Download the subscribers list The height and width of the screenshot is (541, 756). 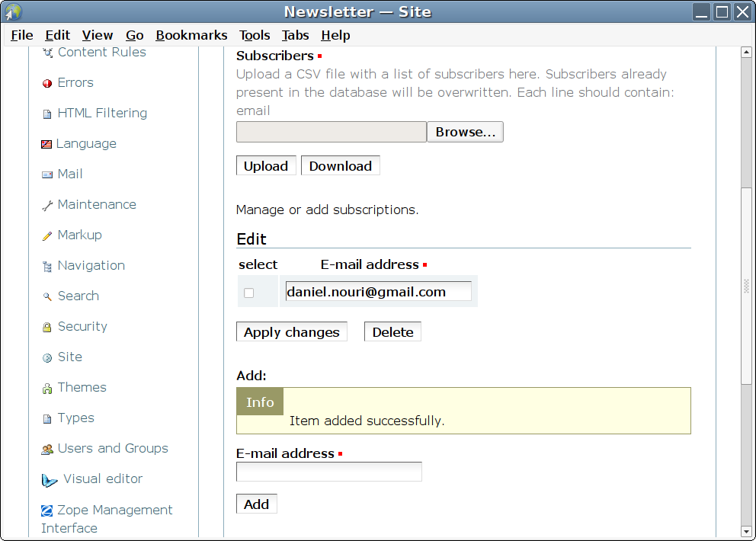tap(340, 166)
